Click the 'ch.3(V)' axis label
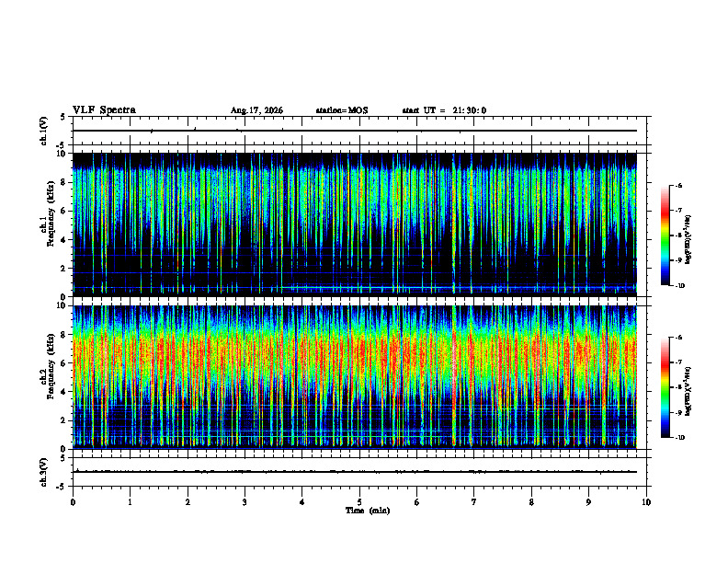This screenshot has width=728, height=563. point(43,472)
